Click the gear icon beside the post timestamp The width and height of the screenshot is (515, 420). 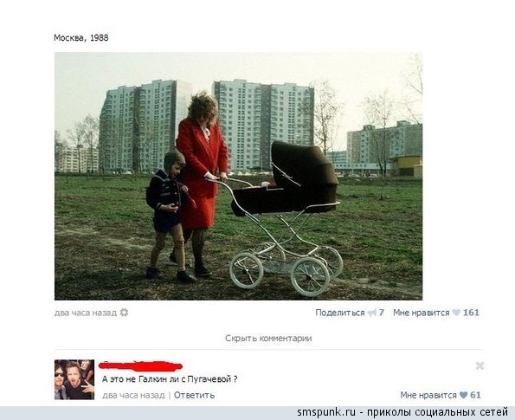pos(124,313)
